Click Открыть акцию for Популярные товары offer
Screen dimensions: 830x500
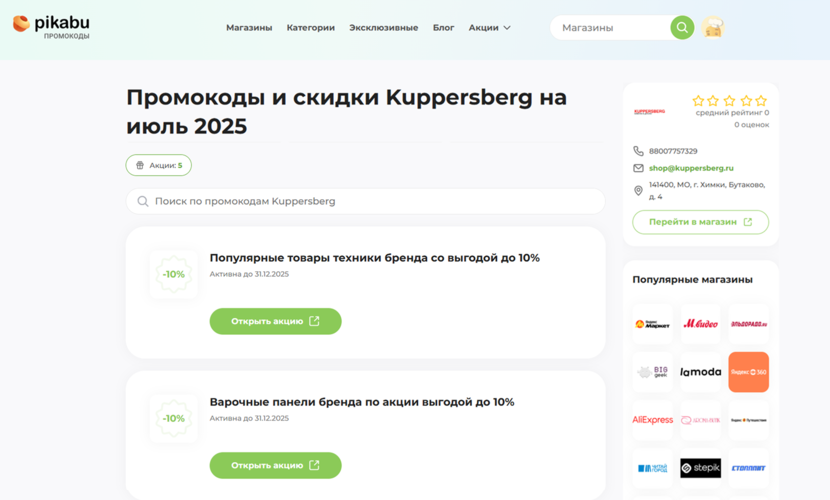click(275, 321)
